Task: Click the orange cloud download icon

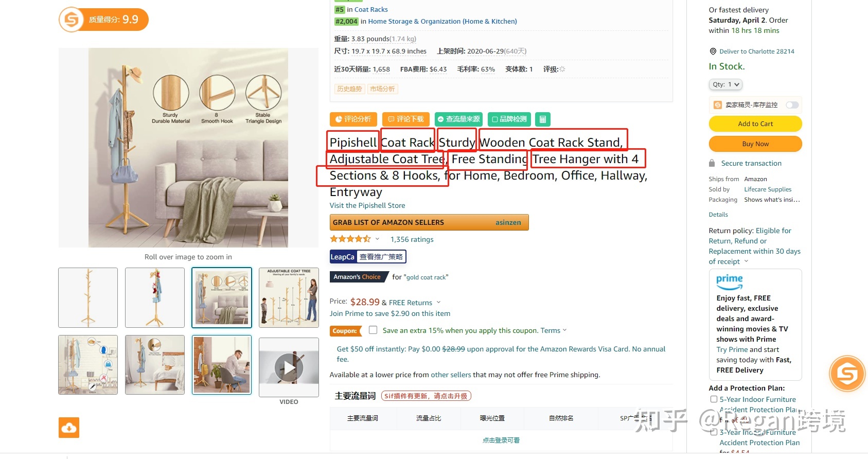Action: [69, 428]
